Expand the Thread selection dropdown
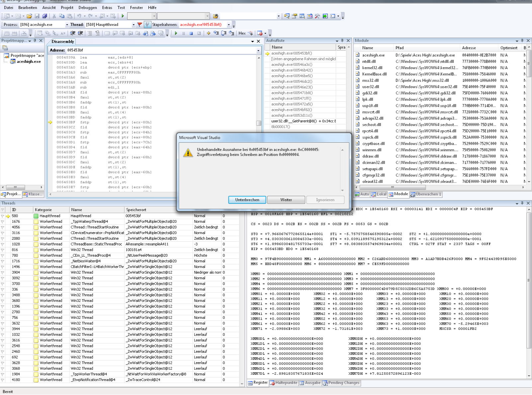532x395 pixels. tap(133, 25)
